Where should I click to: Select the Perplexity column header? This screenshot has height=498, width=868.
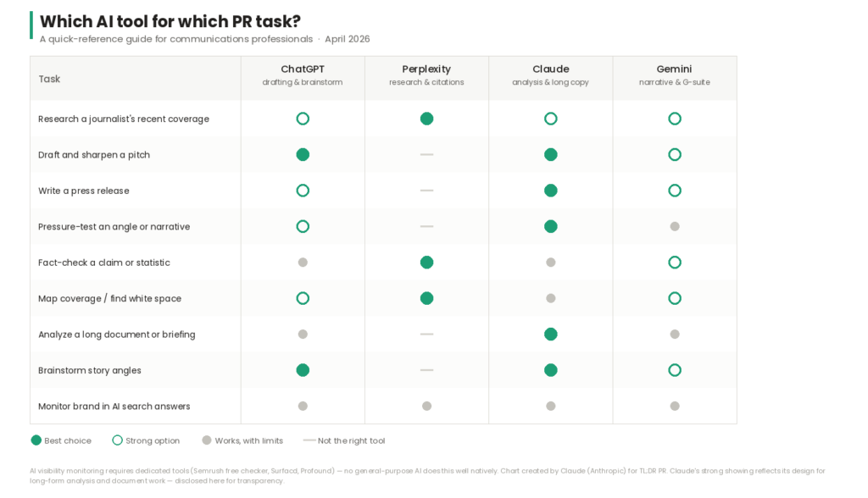(x=426, y=69)
